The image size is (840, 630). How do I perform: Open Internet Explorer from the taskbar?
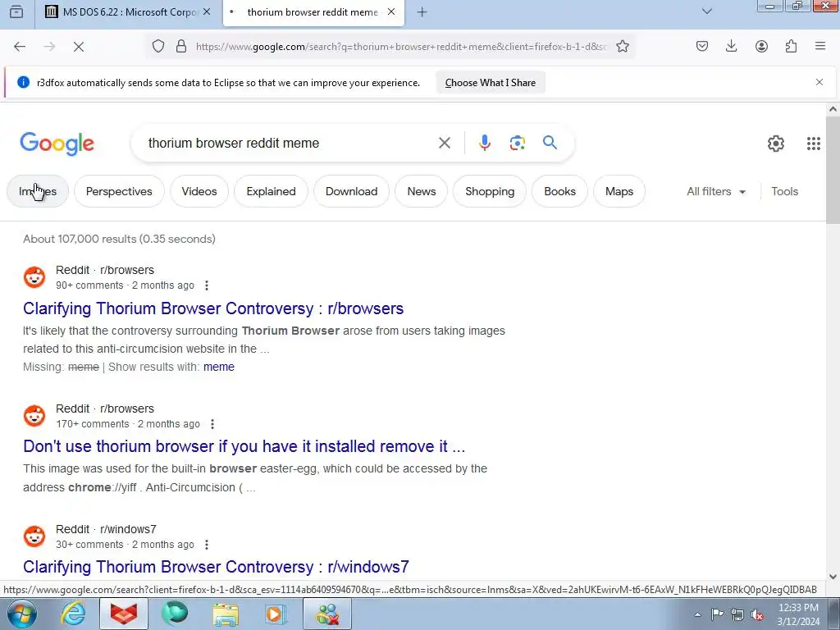73,614
